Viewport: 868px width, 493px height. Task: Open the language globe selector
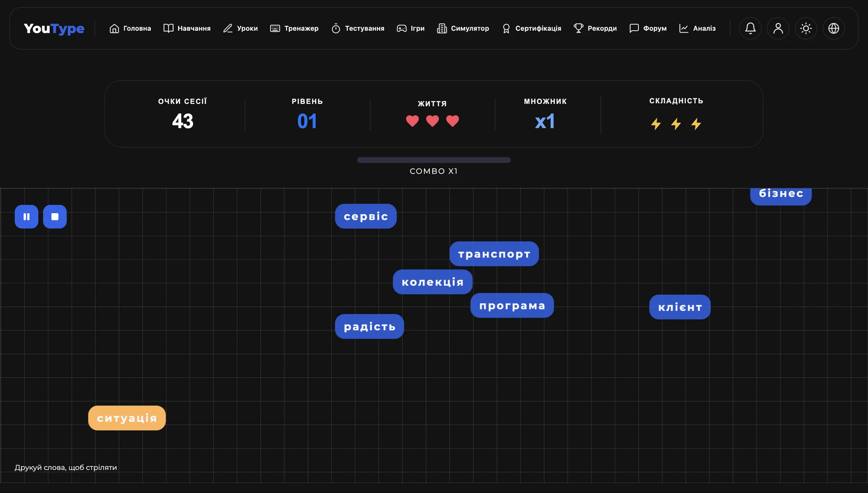point(834,28)
